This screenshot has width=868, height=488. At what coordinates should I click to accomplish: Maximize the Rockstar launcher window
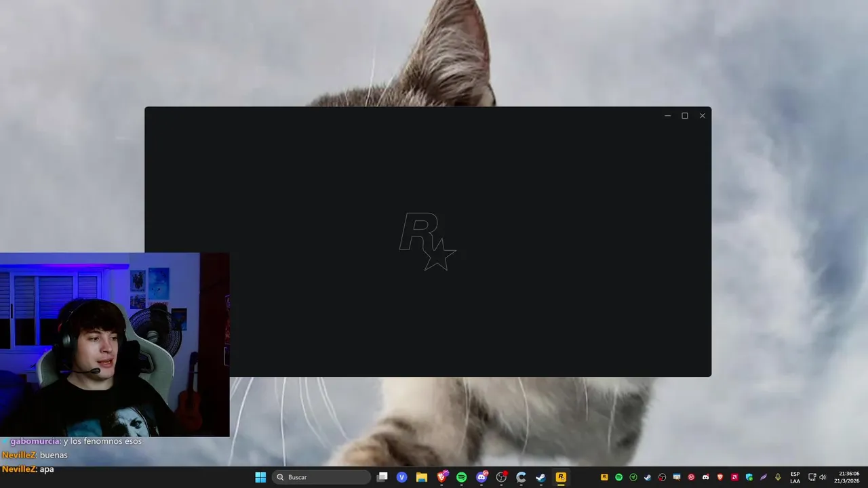pos(685,116)
